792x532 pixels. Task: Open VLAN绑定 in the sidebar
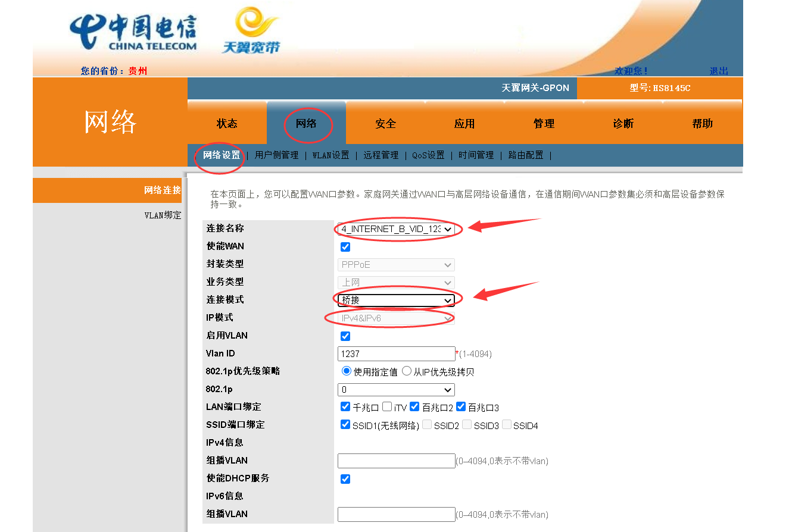164,215
